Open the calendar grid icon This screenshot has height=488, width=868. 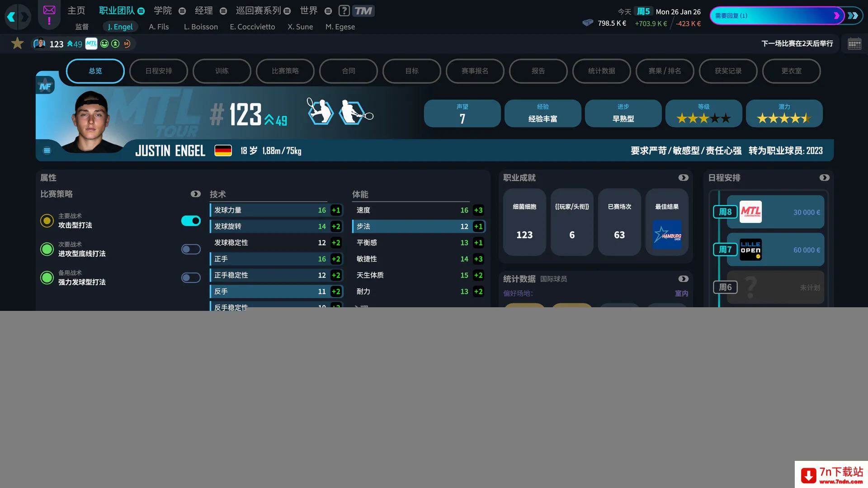coord(854,44)
